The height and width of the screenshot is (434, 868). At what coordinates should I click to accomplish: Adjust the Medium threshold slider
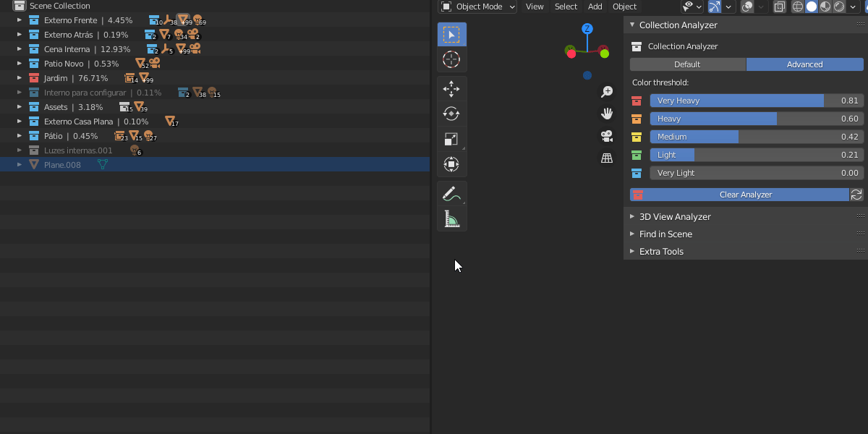757,137
